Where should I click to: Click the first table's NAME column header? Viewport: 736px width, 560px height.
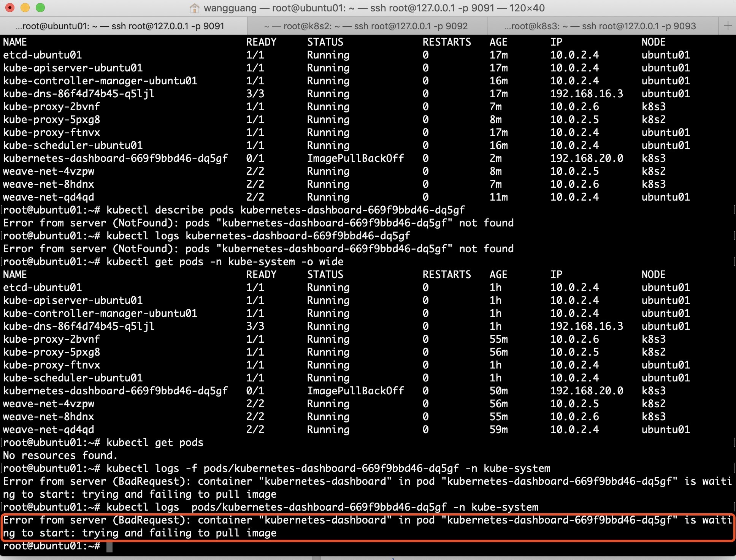point(15,42)
